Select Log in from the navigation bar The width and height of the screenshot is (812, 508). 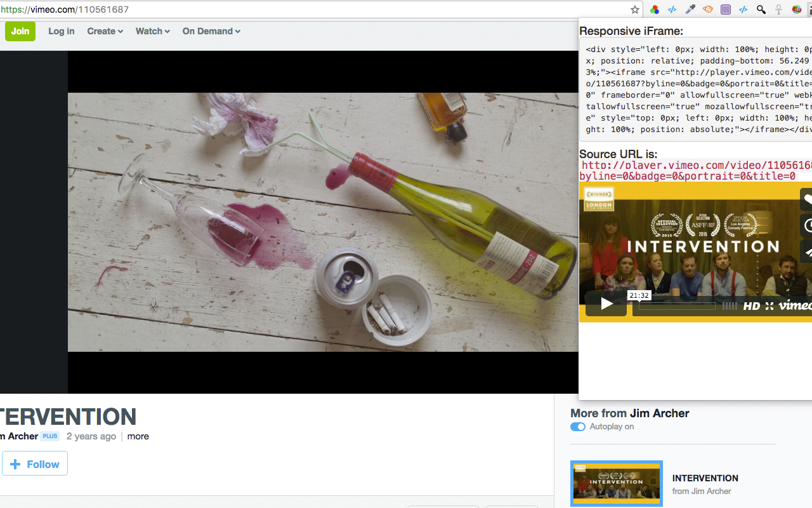tap(61, 31)
